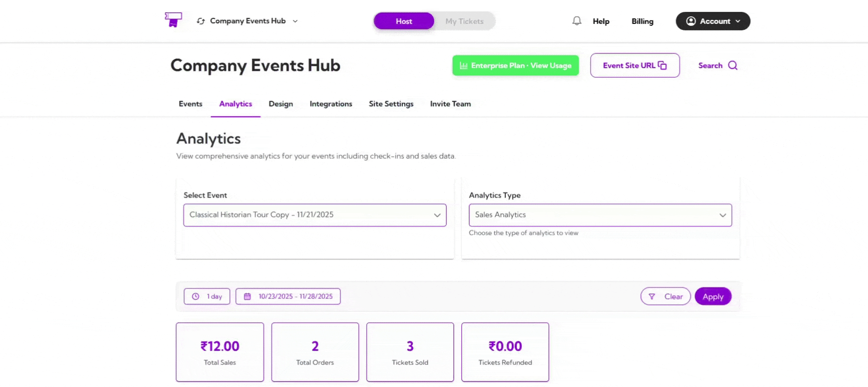Click the Analytics section heading
Screen dimensions: 868x387
pyautogui.click(x=208, y=139)
